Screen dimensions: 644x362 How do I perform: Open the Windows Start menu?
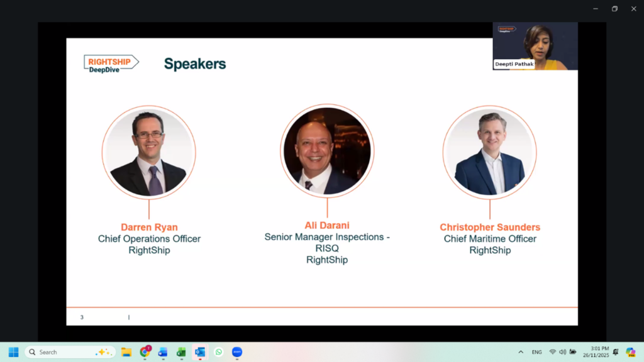tap(13, 352)
